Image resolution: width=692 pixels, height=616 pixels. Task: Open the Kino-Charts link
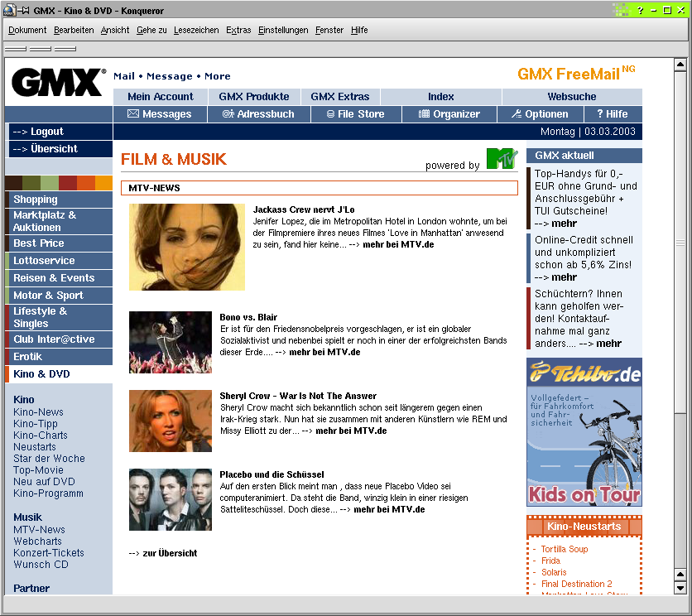point(41,436)
